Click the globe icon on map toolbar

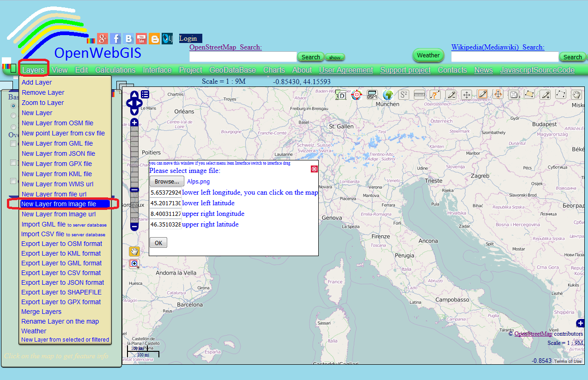(x=388, y=95)
